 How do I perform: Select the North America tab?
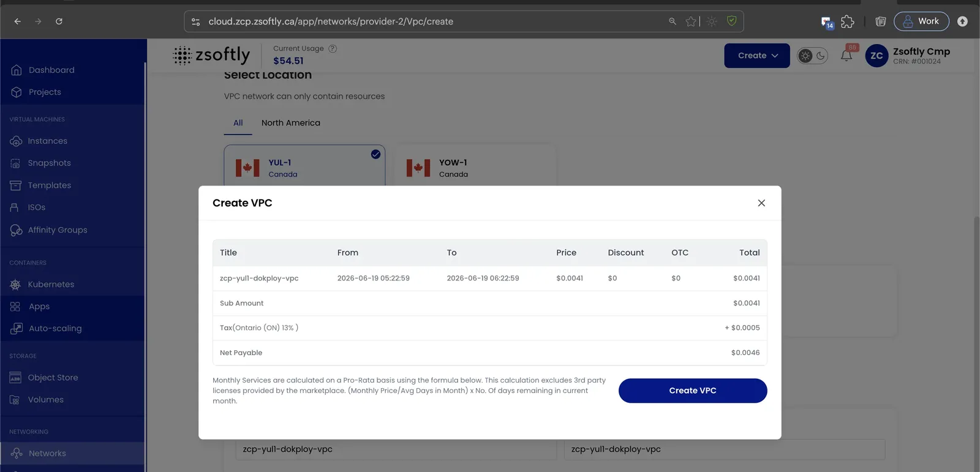point(291,123)
